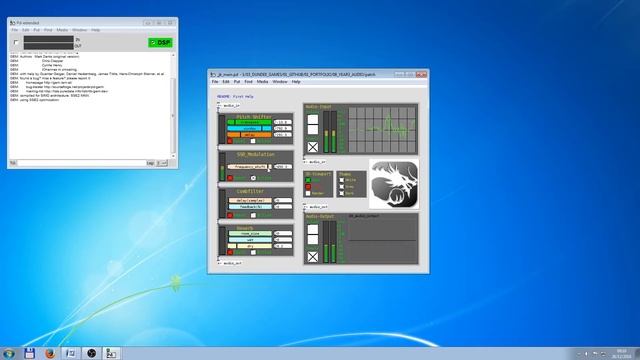This screenshot has width=640, height=360.
Task: Click the orange delay slider in Pitch Shifter
Action: tap(249, 134)
